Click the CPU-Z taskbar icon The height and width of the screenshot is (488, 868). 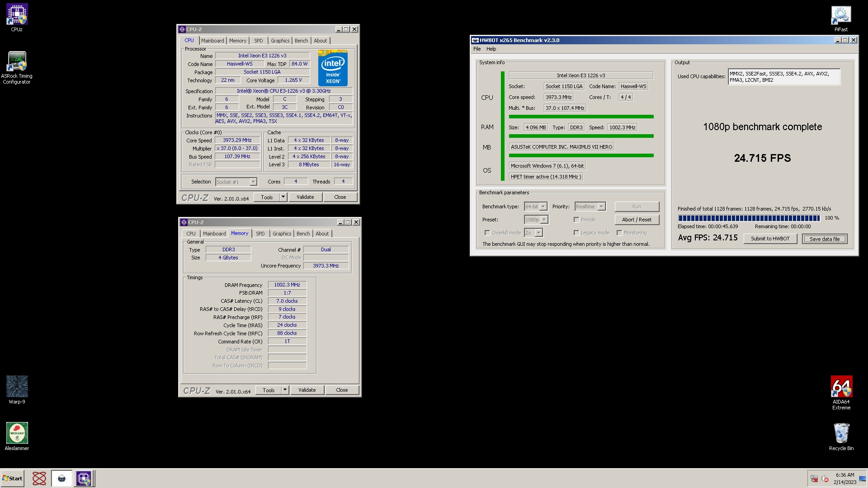click(84, 479)
